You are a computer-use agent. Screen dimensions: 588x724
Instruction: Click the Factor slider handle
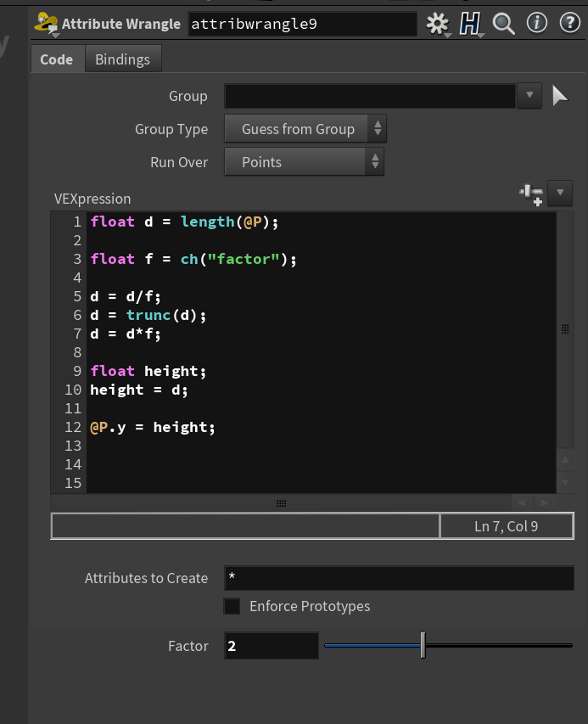(x=423, y=645)
